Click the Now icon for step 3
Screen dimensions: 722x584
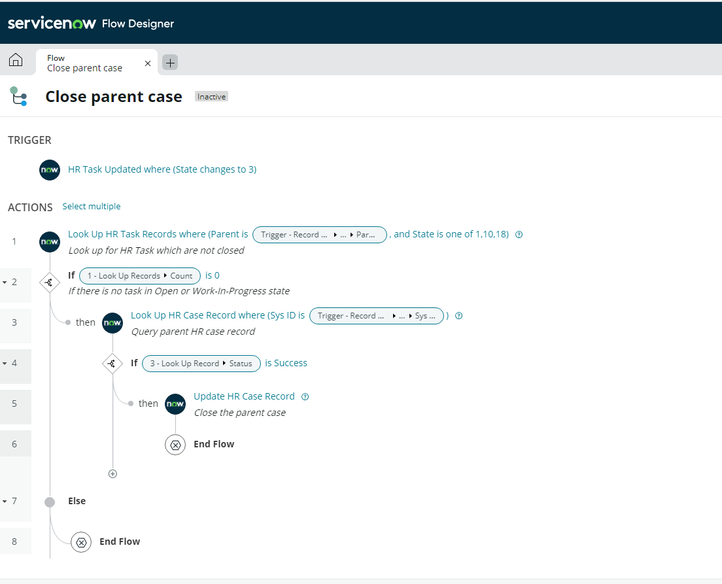pyautogui.click(x=112, y=323)
